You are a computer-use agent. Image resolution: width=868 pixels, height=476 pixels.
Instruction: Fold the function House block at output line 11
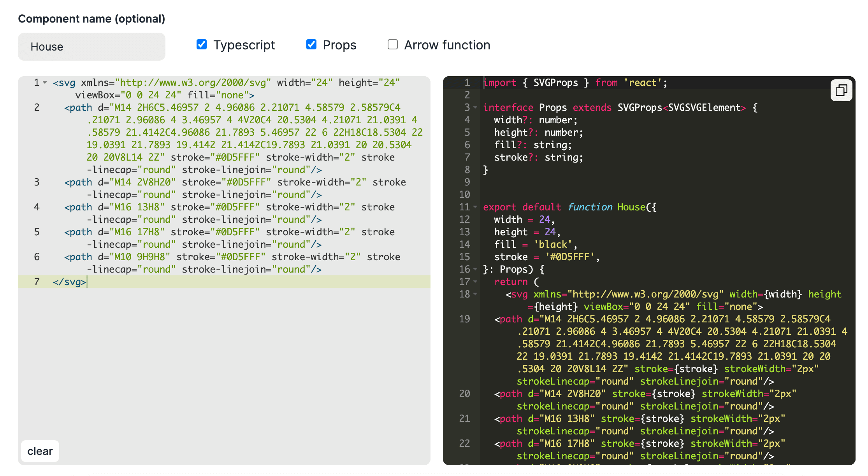pos(475,207)
